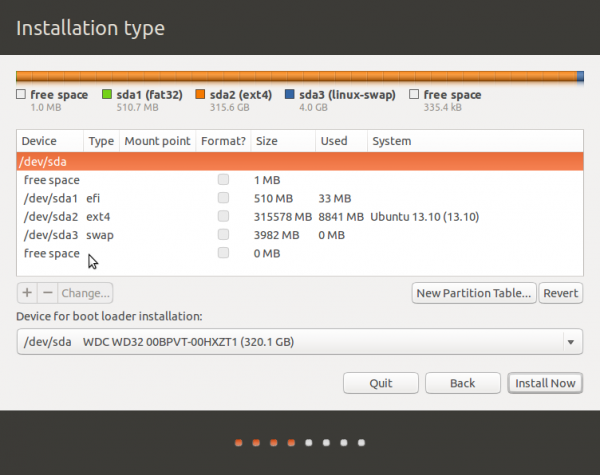Sort partitions by Size column header
The height and width of the screenshot is (475, 600).
point(267,142)
